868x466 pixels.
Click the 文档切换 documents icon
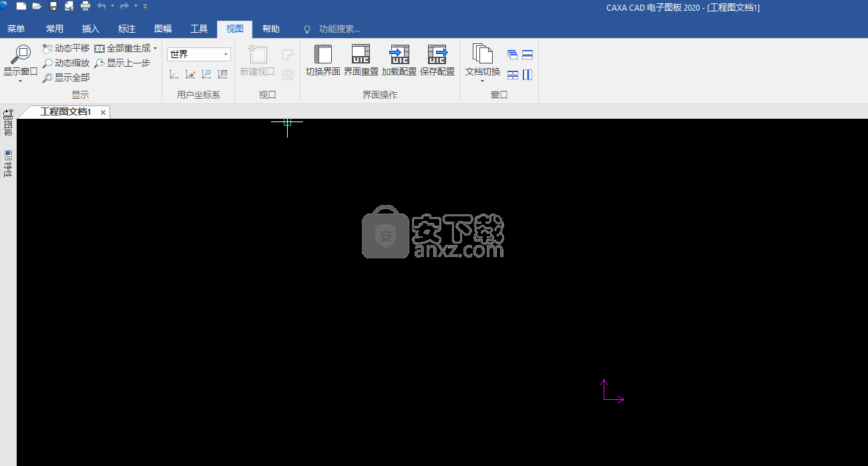(x=482, y=54)
